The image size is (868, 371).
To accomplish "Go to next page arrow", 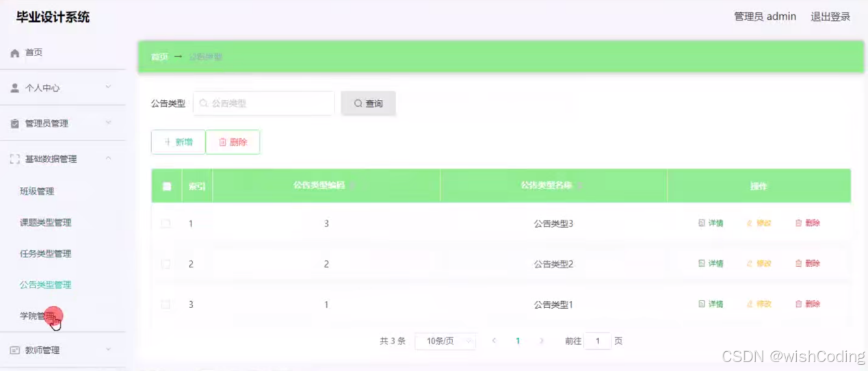I will tap(542, 341).
